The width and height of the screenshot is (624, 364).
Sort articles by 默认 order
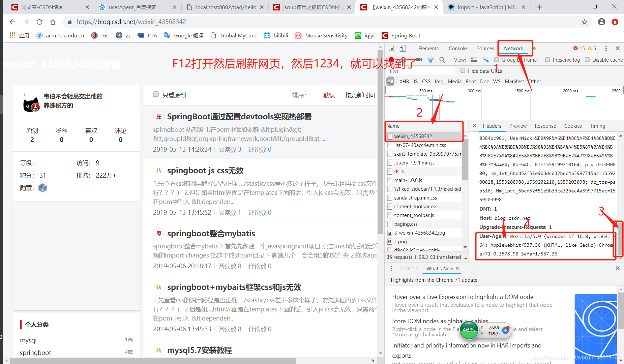point(329,95)
